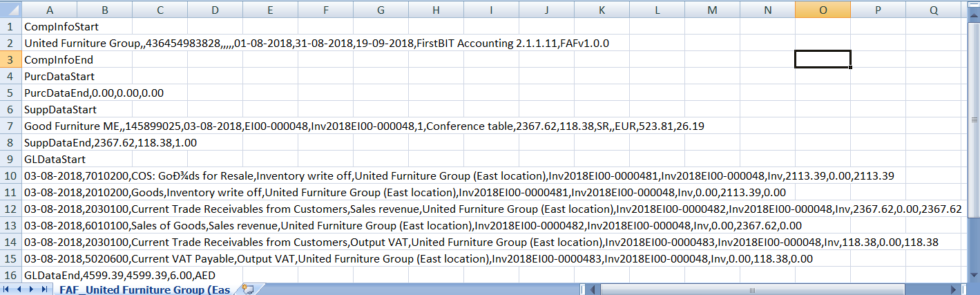The width and height of the screenshot is (980, 295).
Task: Click the PurcDataStart cell
Action: pyautogui.click(x=59, y=77)
